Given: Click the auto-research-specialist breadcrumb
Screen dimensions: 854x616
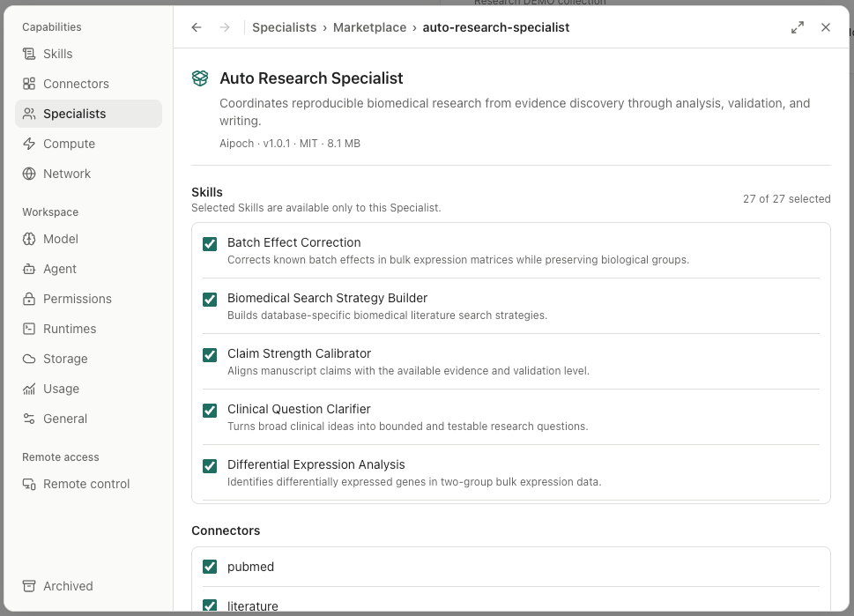Looking at the screenshot, I should tap(496, 27).
